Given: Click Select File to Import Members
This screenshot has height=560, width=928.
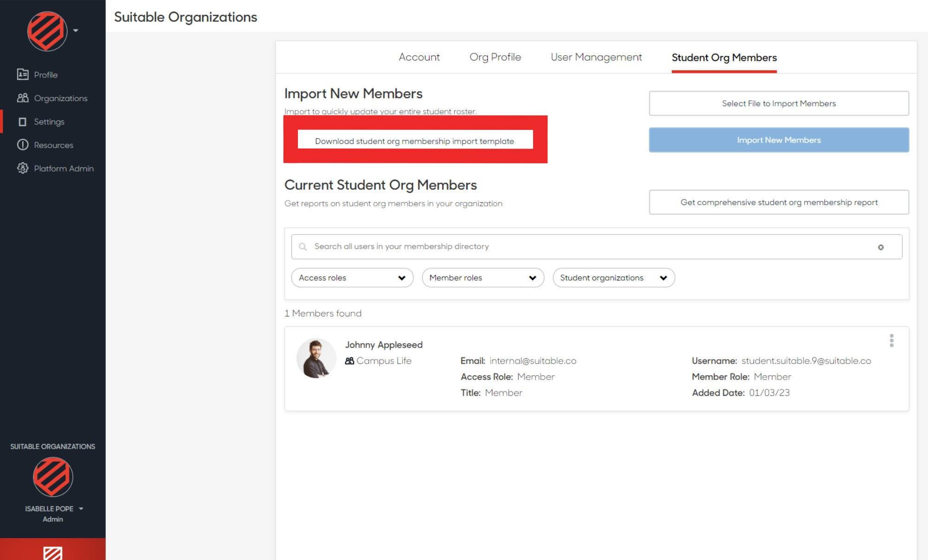Looking at the screenshot, I should click(778, 103).
